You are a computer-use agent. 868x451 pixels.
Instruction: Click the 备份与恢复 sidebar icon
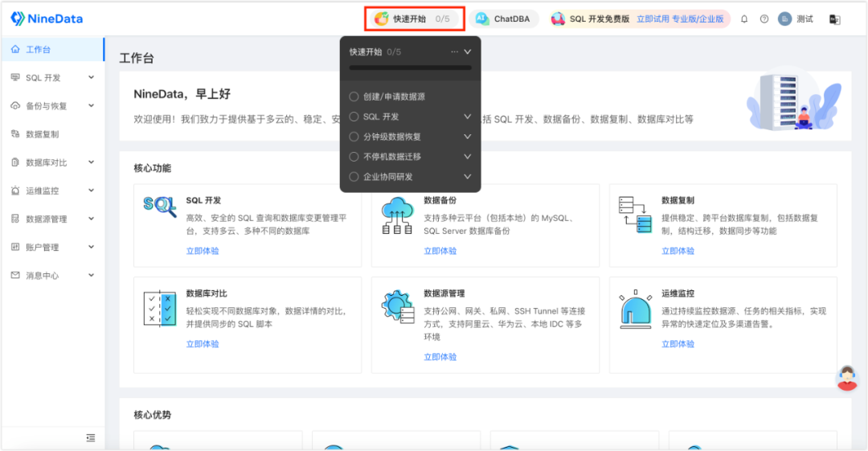click(15, 106)
